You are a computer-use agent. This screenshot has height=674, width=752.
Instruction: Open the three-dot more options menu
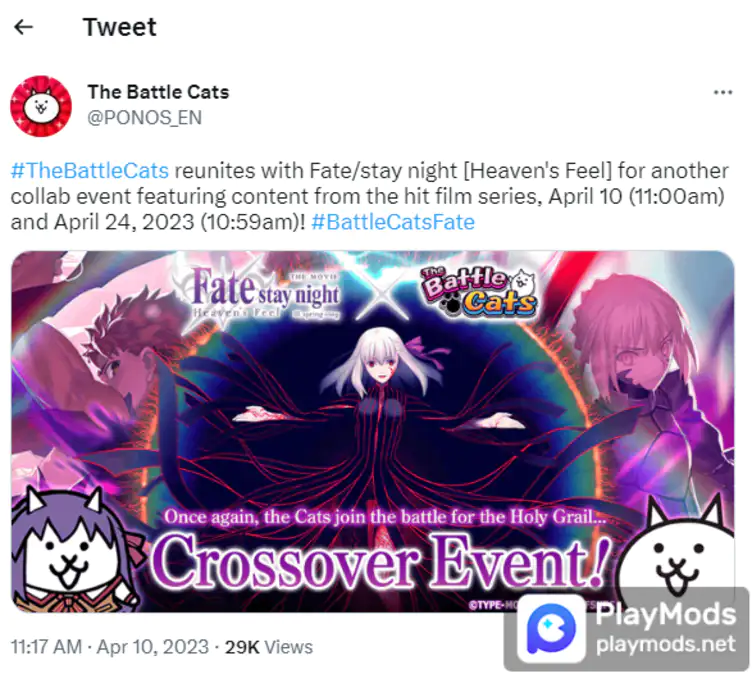coord(723,92)
